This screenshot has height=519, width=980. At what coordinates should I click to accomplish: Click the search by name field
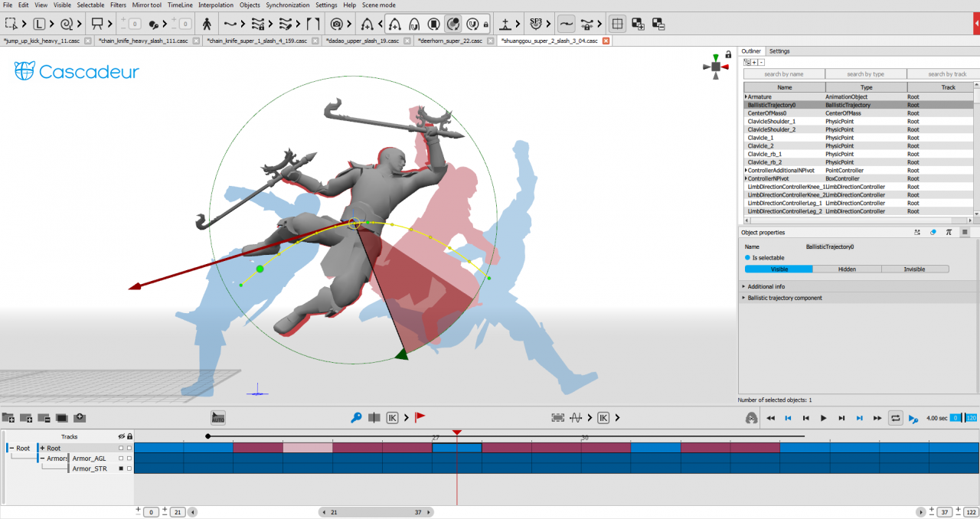(784, 73)
